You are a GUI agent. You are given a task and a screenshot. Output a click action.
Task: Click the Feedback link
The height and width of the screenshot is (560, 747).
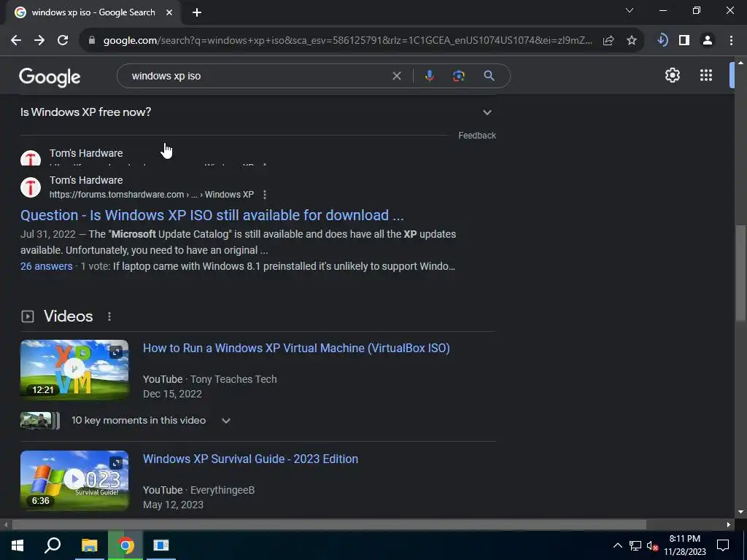pos(477,136)
